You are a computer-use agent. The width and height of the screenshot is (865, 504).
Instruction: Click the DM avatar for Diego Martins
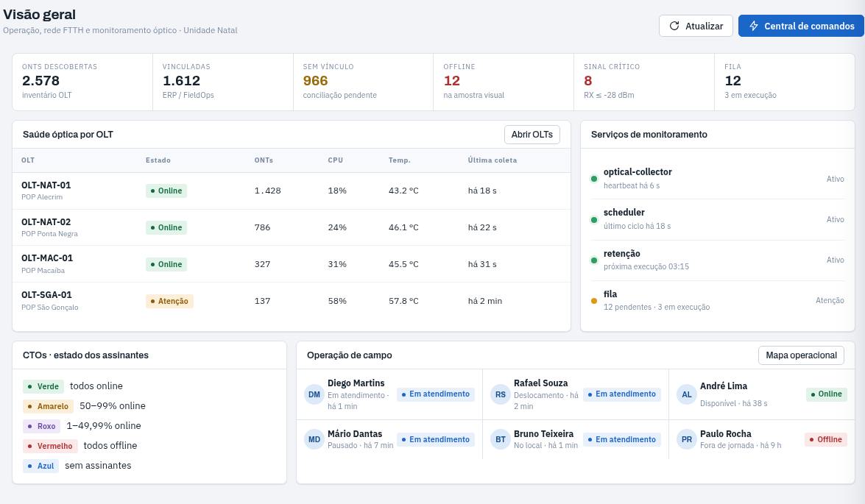pyautogui.click(x=314, y=394)
